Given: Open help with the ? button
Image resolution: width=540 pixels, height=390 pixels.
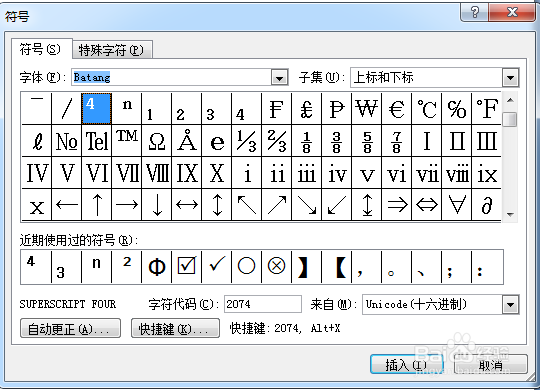Looking at the screenshot, I should [475, 12].
